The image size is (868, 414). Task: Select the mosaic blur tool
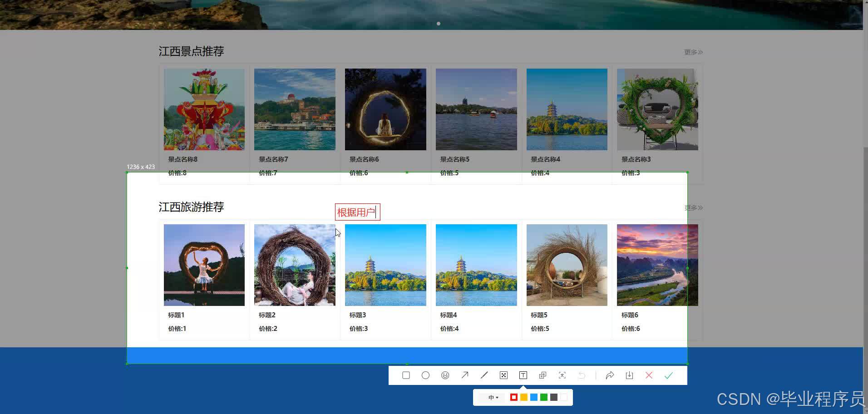click(503, 375)
